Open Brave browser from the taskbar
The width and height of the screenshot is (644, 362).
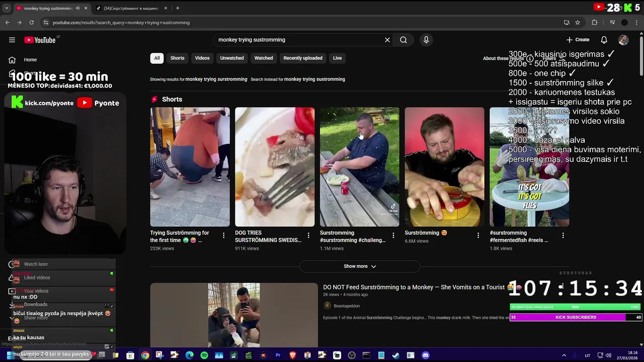pos(292,355)
